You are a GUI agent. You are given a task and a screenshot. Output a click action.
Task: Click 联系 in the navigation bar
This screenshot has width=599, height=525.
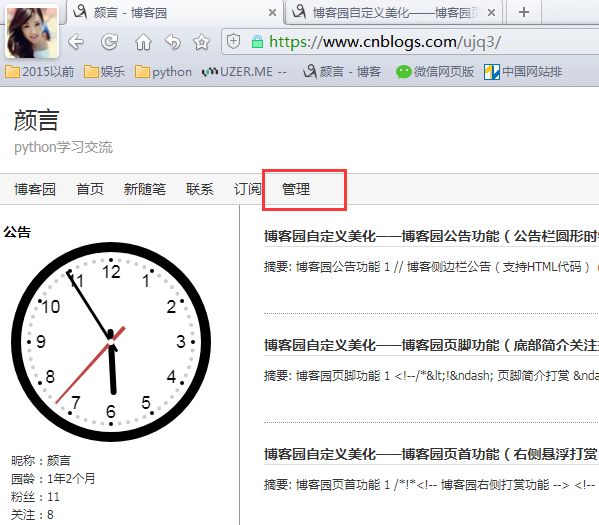[200, 189]
